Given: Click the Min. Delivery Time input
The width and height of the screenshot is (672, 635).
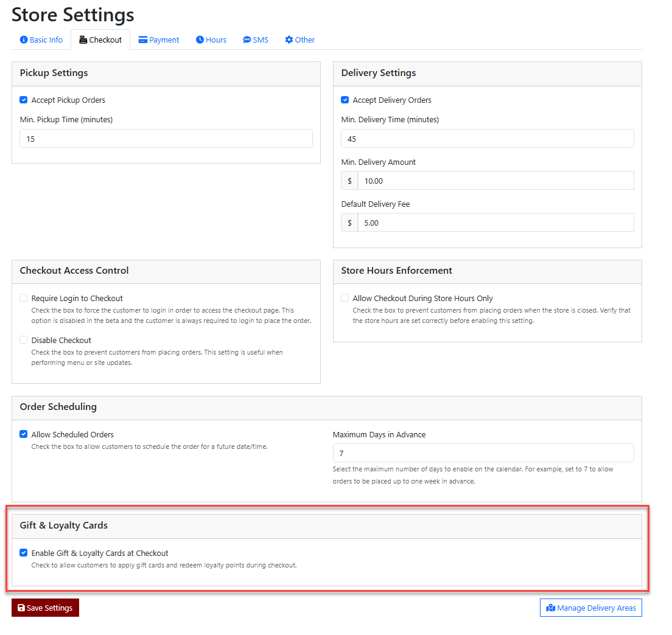Looking at the screenshot, I should pyautogui.click(x=487, y=139).
